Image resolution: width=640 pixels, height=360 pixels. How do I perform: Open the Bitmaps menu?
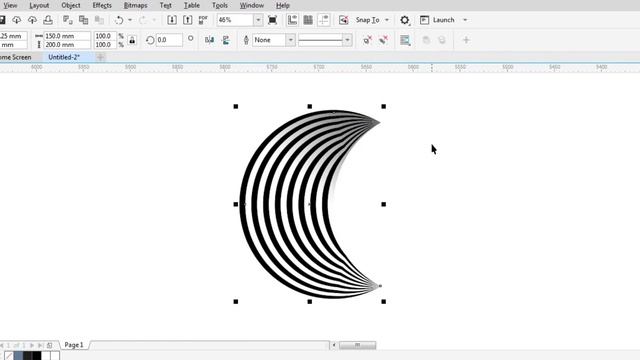pyautogui.click(x=136, y=5)
